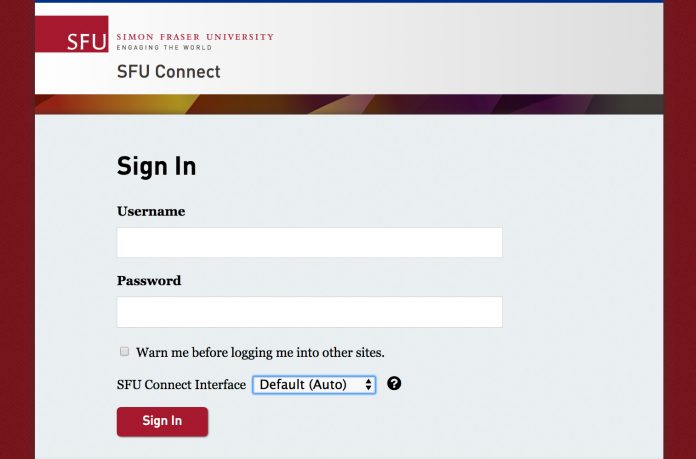Click the Username field label
Viewport: 696px width, 459px height.
point(151,211)
